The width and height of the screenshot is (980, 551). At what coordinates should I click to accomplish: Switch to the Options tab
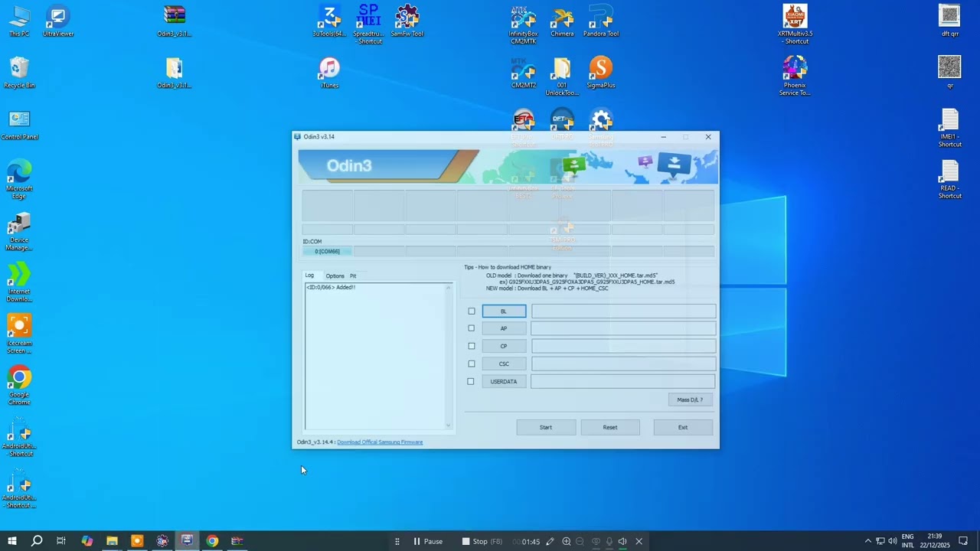[335, 275]
